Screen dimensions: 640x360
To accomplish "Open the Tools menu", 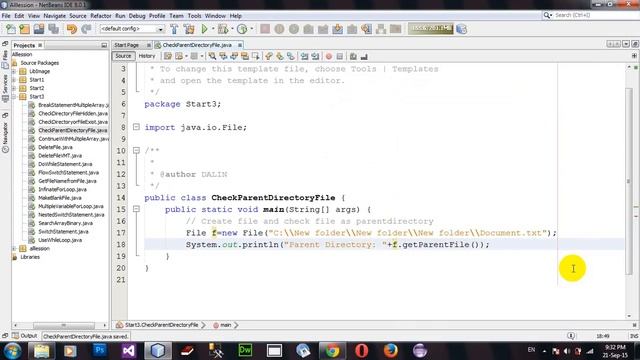I will tap(194, 16).
